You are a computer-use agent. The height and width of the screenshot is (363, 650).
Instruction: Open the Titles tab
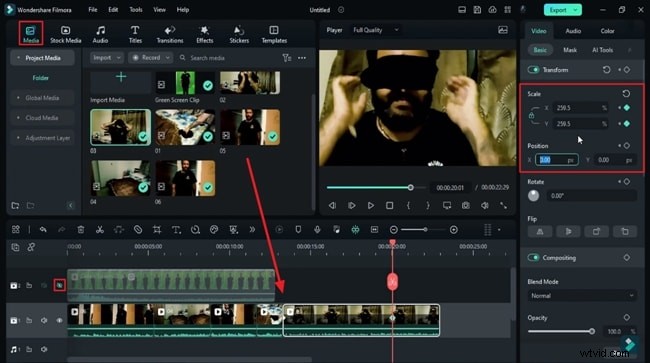point(135,34)
